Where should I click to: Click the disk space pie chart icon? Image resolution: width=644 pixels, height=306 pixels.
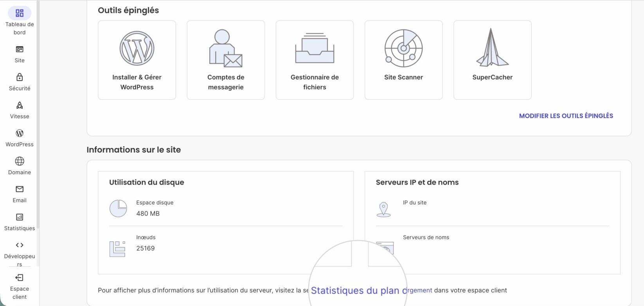tap(118, 208)
